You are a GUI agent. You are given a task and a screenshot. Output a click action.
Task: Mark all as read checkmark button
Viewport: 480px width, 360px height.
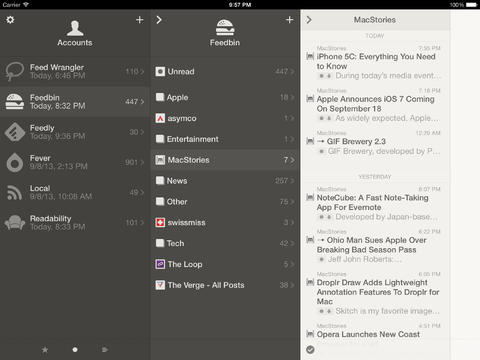310,349
